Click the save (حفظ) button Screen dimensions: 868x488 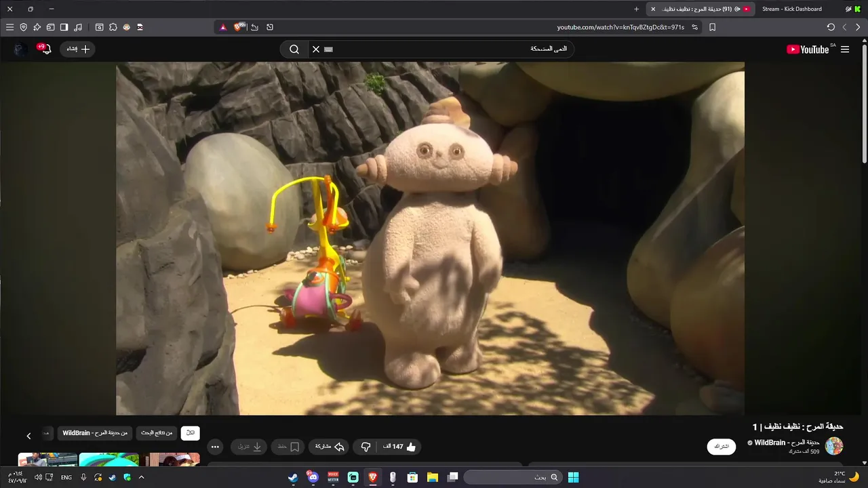click(x=288, y=447)
